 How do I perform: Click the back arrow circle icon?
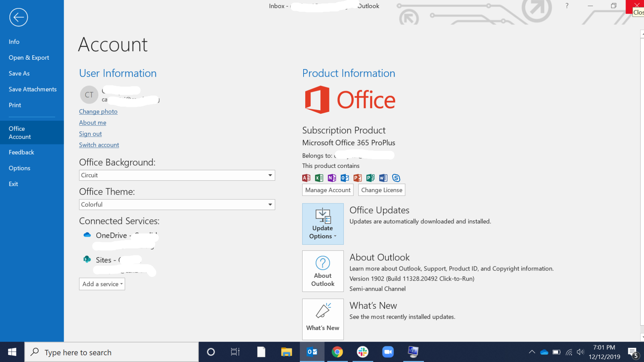tap(18, 17)
